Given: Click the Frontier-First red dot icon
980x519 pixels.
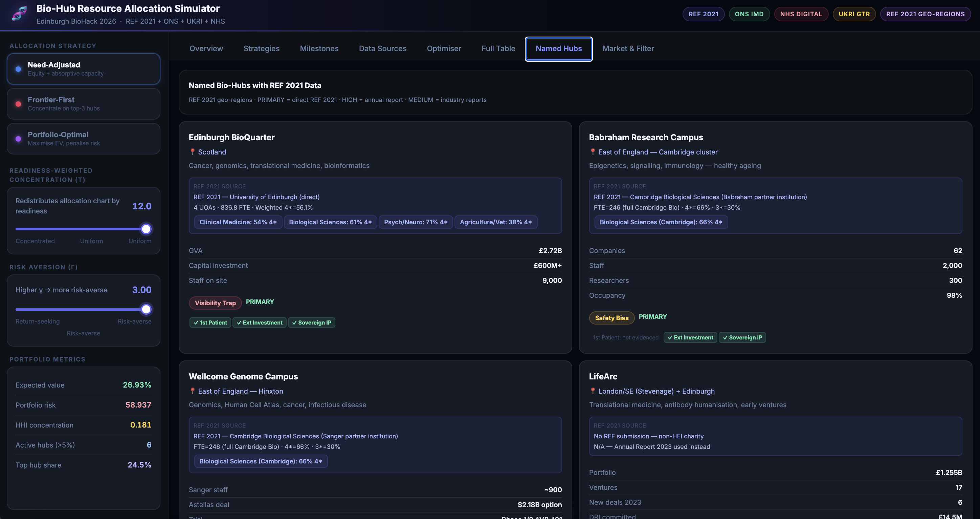Looking at the screenshot, I should [x=18, y=104].
